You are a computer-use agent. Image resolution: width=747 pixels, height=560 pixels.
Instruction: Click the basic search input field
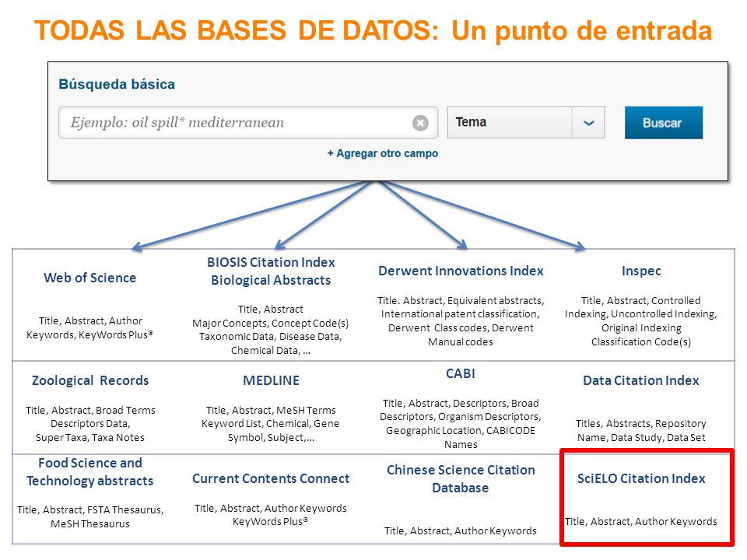tap(248, 123)
